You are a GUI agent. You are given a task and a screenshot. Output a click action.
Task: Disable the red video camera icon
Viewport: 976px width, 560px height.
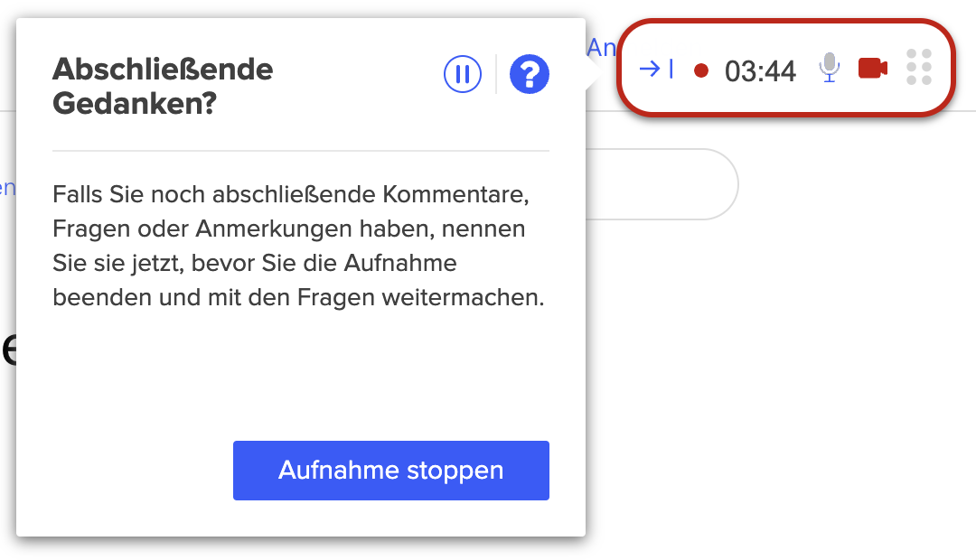pyautogui.click(x=873, y=69)
